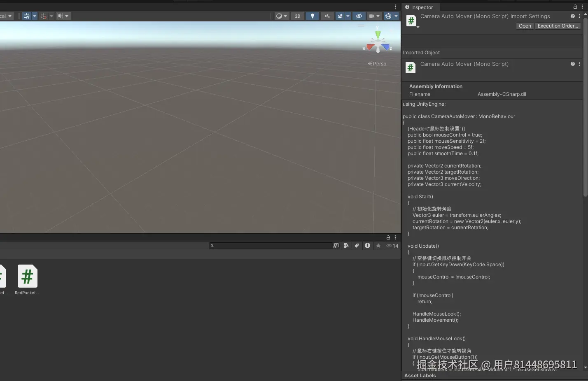Toggle scene audio mute button
588x381 pixels.
coord(327,16)
